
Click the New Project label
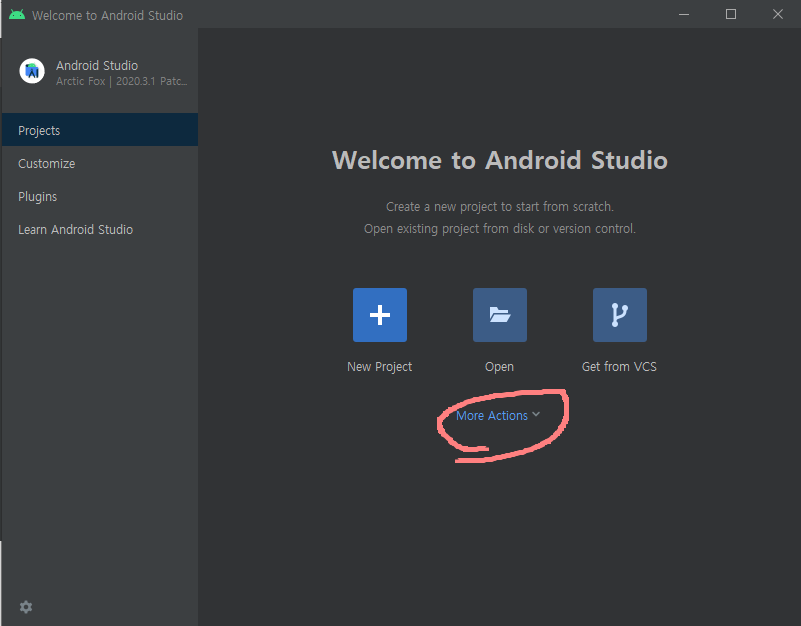[380, 367]
